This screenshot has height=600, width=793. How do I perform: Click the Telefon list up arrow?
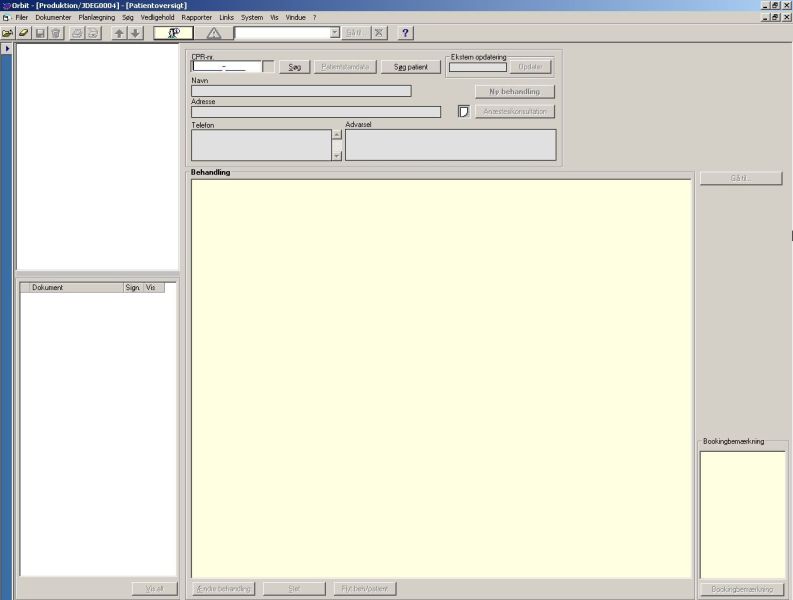[337, 135]
